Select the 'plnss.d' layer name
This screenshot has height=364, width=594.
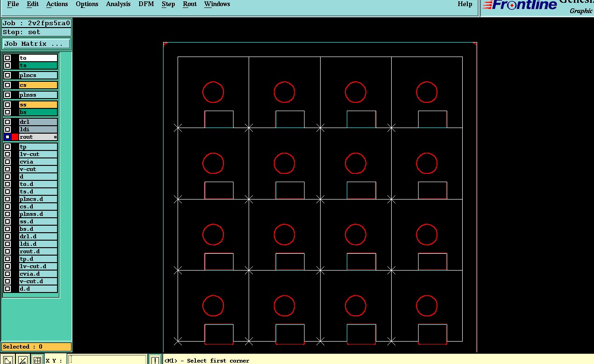pos(38,214)
